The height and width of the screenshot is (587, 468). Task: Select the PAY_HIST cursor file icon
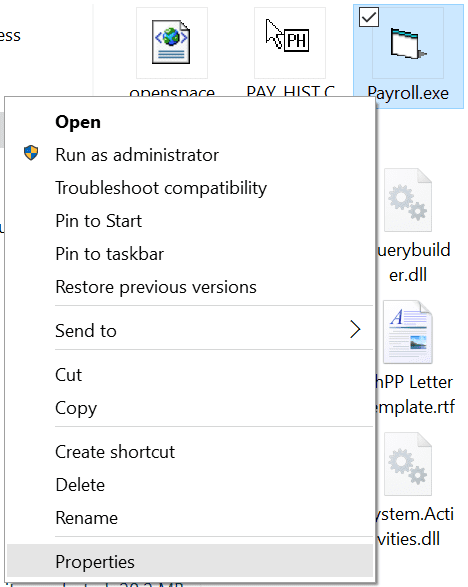[x=288, y=36]
